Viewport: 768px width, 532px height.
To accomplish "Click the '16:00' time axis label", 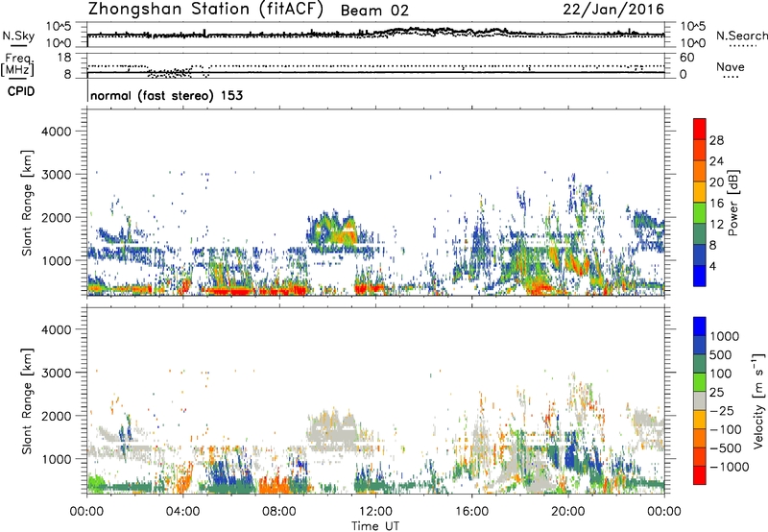I will pos(471,512).
